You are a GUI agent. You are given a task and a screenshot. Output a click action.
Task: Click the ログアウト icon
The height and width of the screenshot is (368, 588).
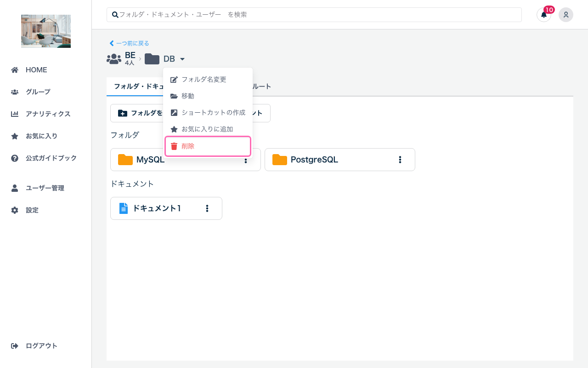click(15, 345)
